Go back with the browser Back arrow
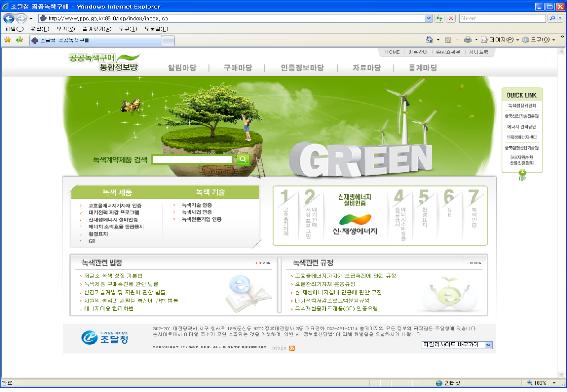 click(x=9, y=18)
